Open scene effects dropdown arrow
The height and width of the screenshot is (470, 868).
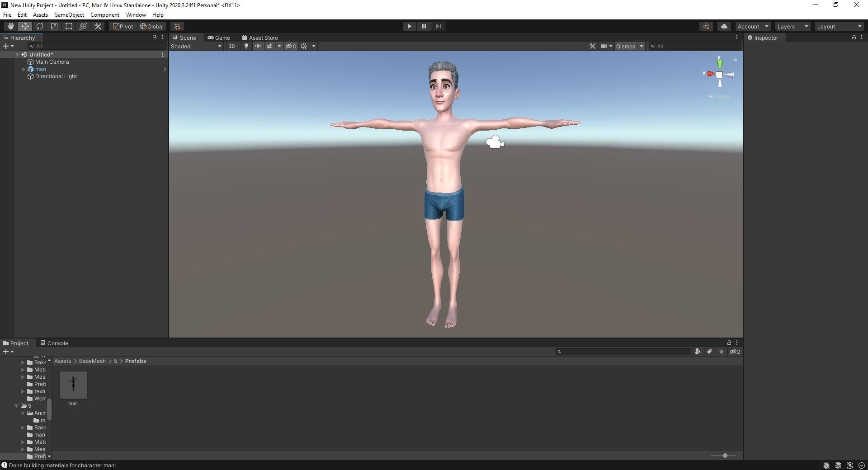(279, 46)
